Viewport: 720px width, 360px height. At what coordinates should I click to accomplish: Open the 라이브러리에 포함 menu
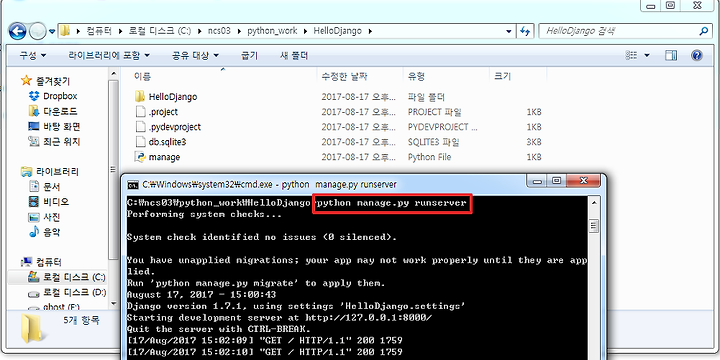point(109,56)
